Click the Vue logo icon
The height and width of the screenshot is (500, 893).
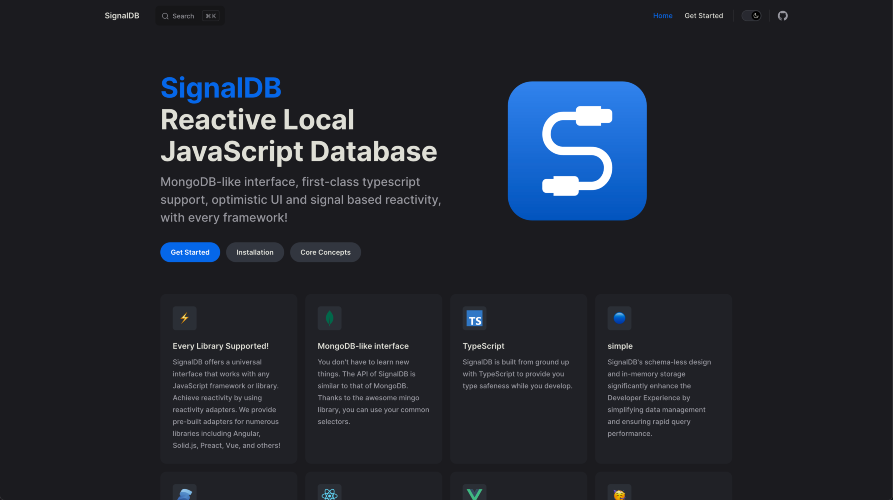click(474, 493)
